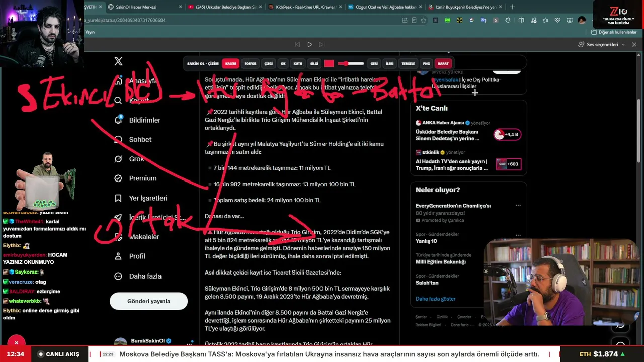Switch to Üsküdar Belediye Başkanı YouTube tab
The width and height of the screenshot is (644, 362).
click(225, 7)
